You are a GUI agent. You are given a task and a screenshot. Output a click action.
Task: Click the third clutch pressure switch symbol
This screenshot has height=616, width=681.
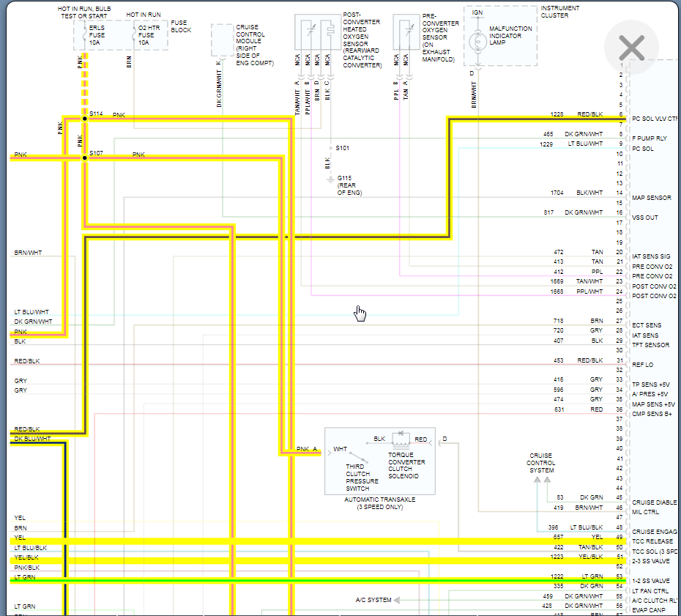coord(359,457)
